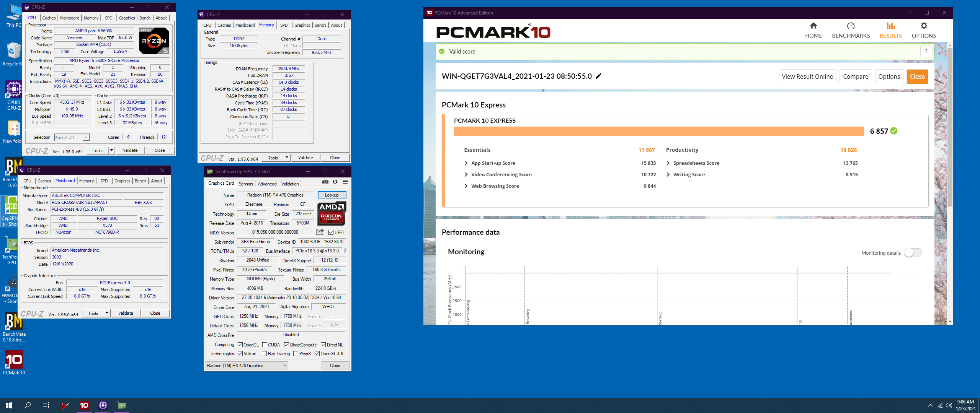Click the help question mark in Valid score bar
Image resolution: width=980 pixels, height=413 pixels.
[x=926, y=52]
